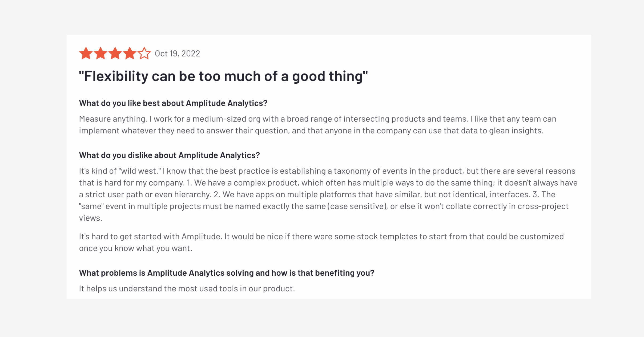This screenshot has height=337, width=644.
Task: Click the line starting "that is hard for my company"
Action: point(328,183)
